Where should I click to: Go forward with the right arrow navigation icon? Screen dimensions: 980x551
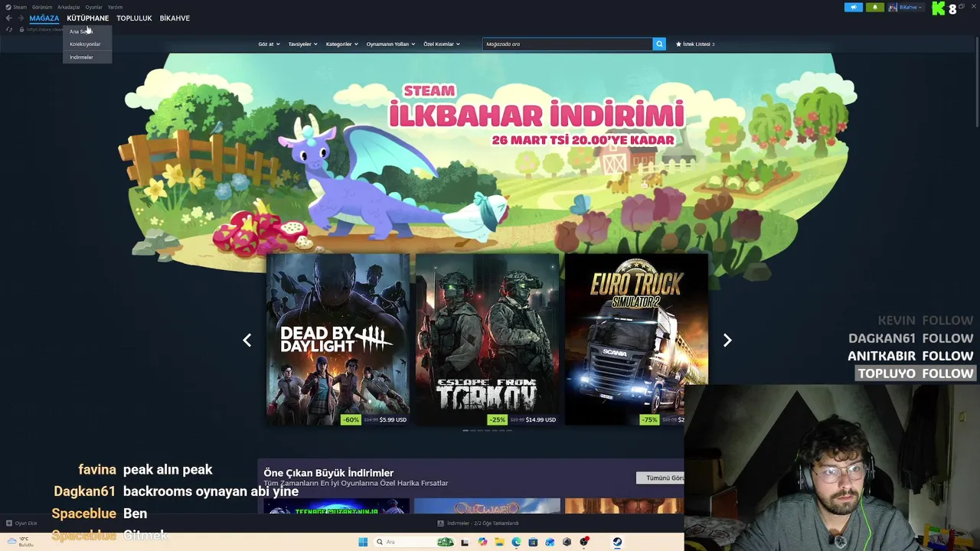coord(21,18)
